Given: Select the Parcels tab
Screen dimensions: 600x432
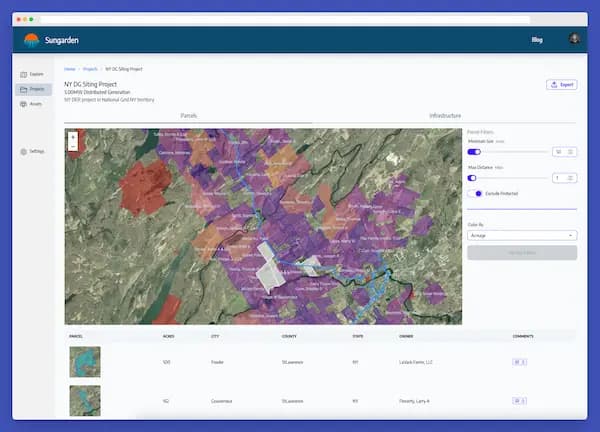Looking at the screenshot, I should click(x=188, y=116).
